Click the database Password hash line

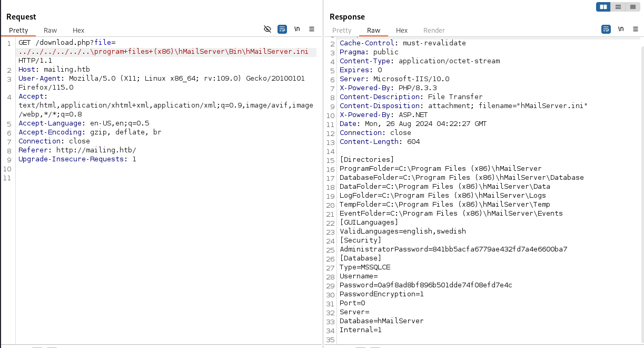426,285
